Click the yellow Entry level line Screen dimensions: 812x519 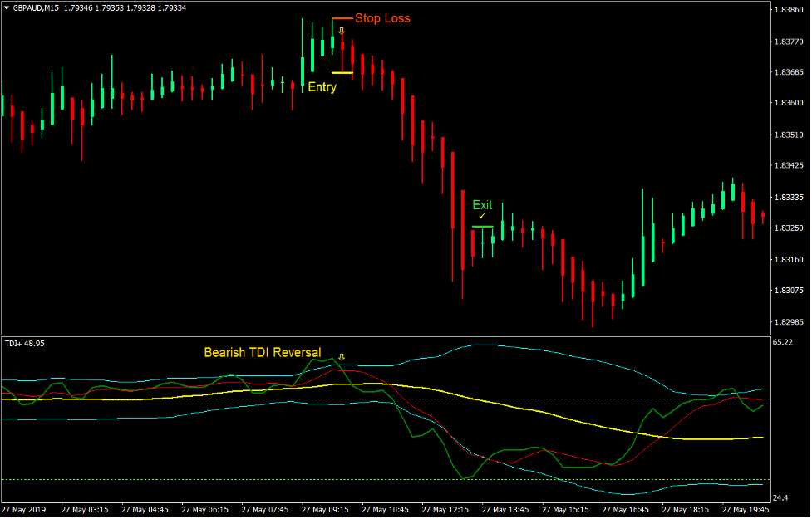click(x=342, y=74)
